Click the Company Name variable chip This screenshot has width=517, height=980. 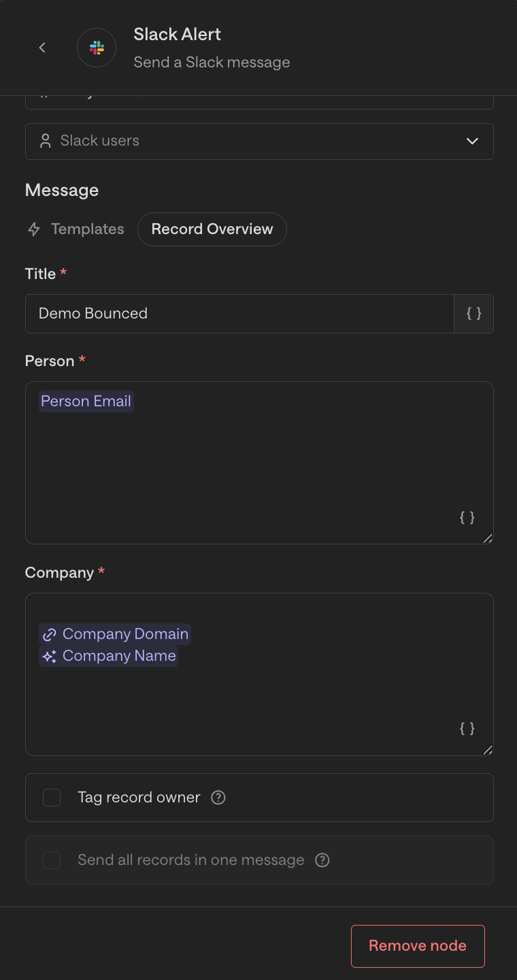(x=108, y=656)
